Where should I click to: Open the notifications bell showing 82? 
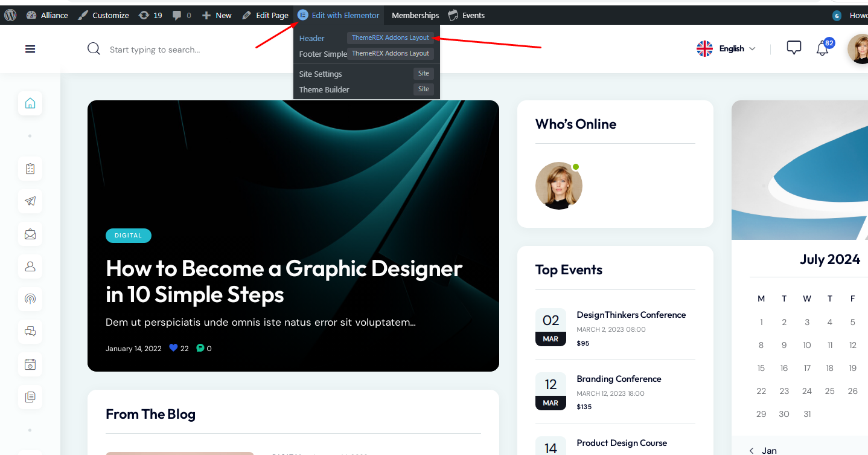(823, 48)
